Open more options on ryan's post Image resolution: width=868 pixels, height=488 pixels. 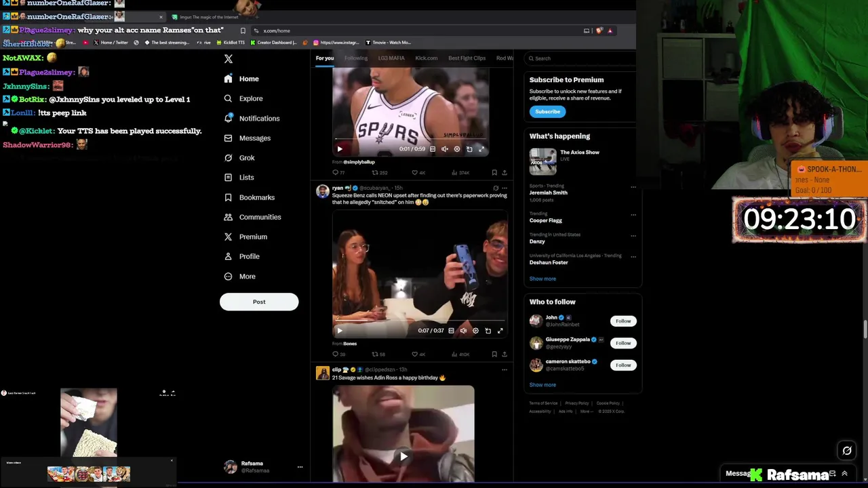(504, 188)
